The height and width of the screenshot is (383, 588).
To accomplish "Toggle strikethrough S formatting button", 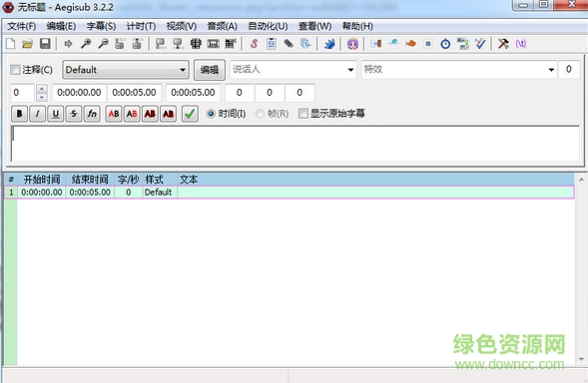I will click(x=74, y=113).
